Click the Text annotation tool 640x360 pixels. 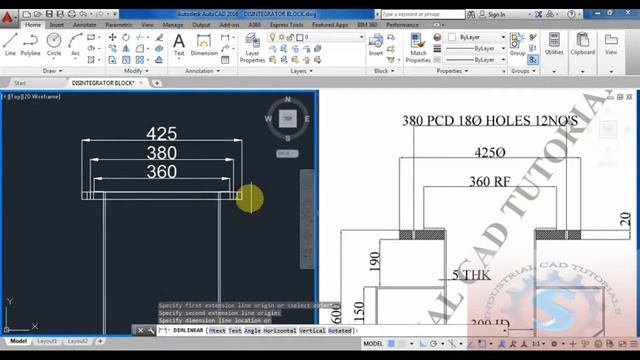point(179,45)
